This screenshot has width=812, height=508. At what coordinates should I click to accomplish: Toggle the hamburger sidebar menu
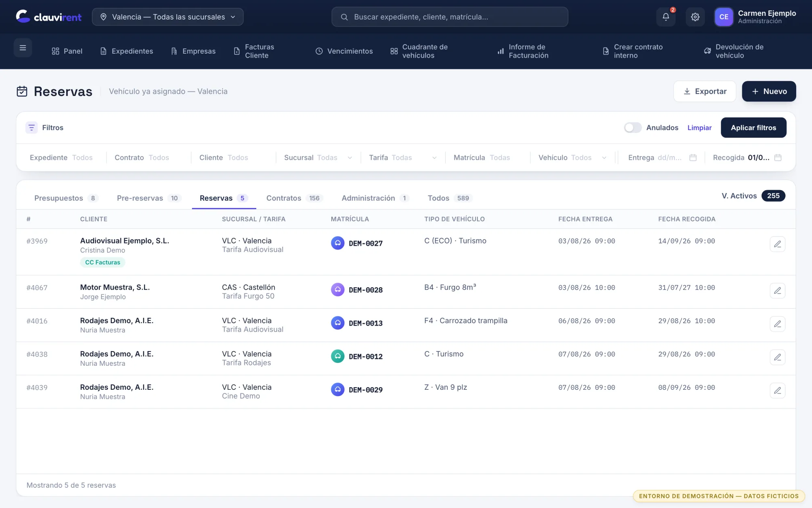pos(23,48)
